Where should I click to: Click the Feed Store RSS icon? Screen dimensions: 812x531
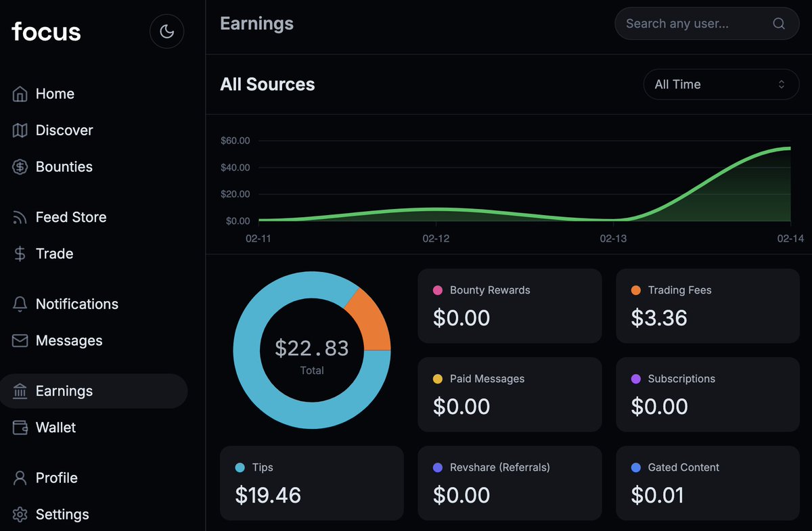tap(20, 217)
